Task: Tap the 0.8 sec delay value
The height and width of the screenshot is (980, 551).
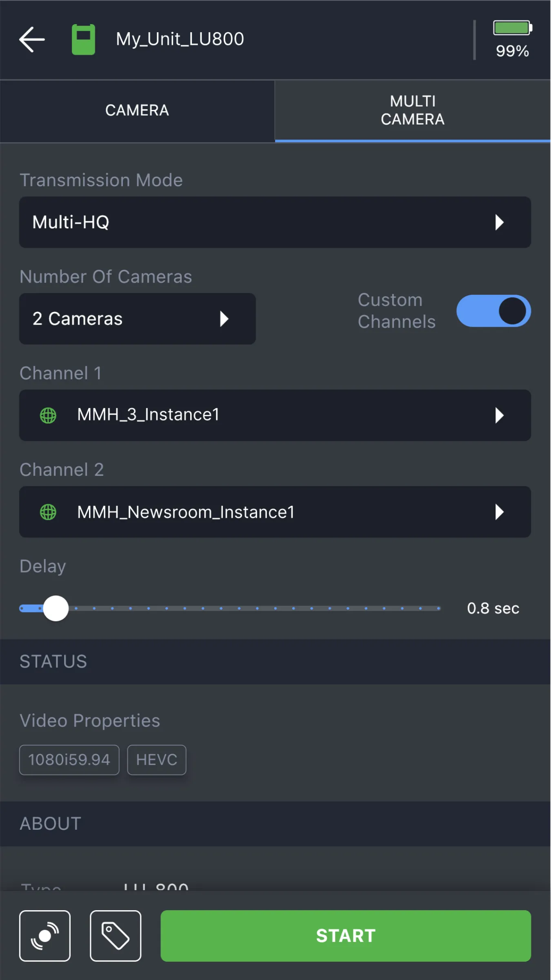Action: [x=493, y=608]
